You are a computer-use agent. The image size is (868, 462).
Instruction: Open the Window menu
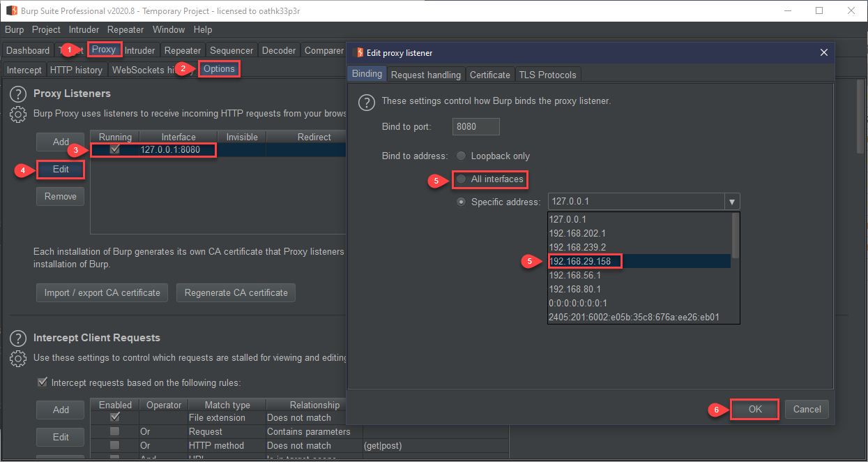[x=169, y=30]
